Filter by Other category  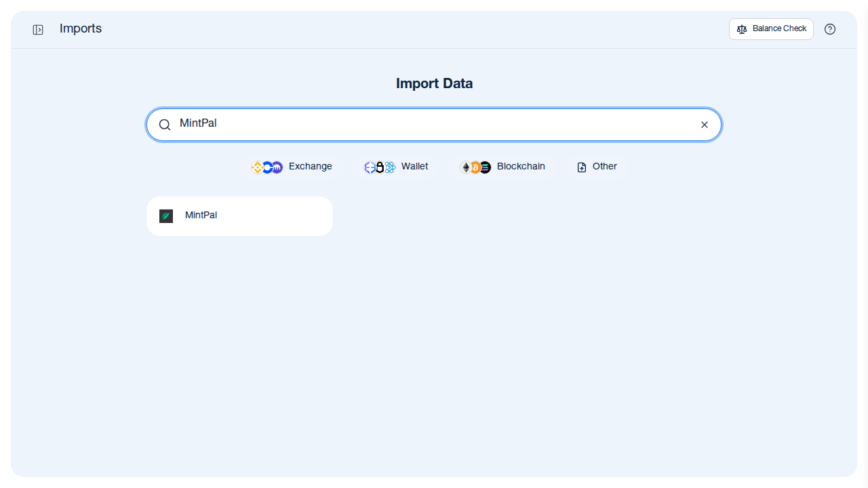click(597, 167)
